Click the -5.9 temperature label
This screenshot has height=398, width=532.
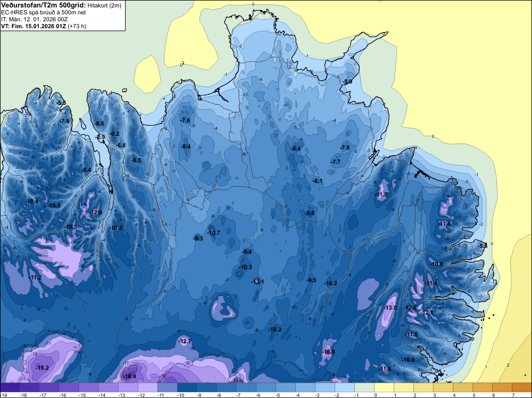click(347, 82)
